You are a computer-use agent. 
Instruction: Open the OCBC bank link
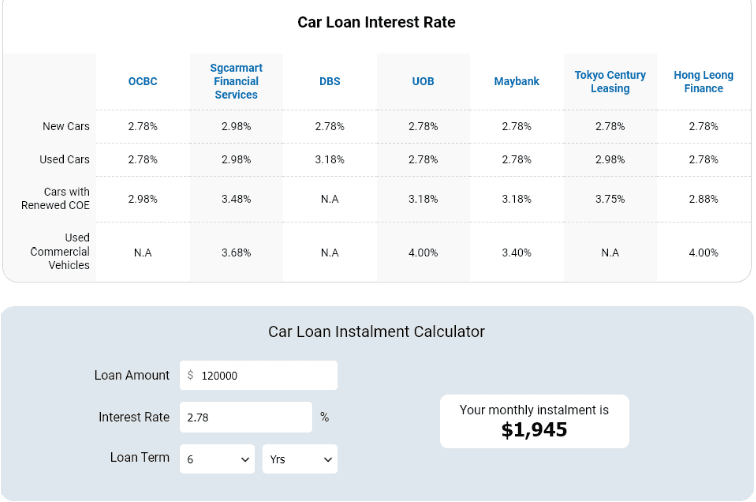point(143,81)
